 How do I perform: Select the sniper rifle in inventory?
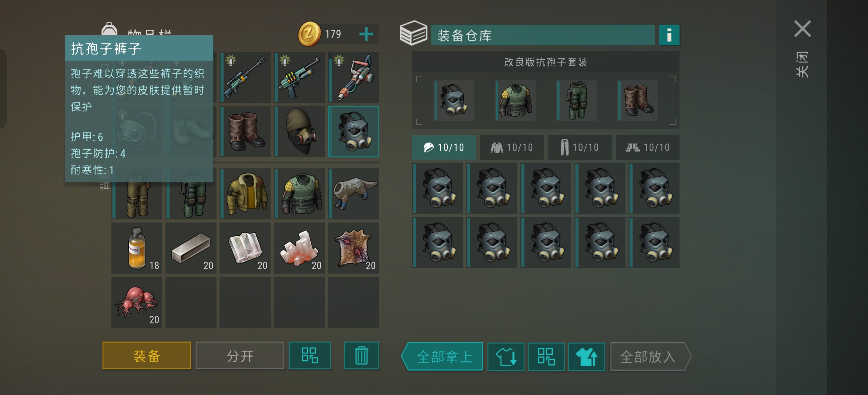[245, 77]
